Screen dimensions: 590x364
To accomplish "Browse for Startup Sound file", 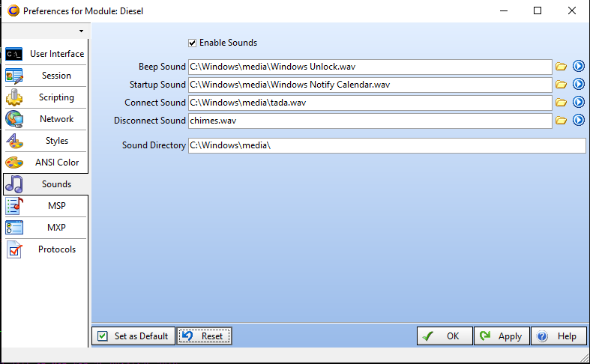I will (x=561, y=85).
